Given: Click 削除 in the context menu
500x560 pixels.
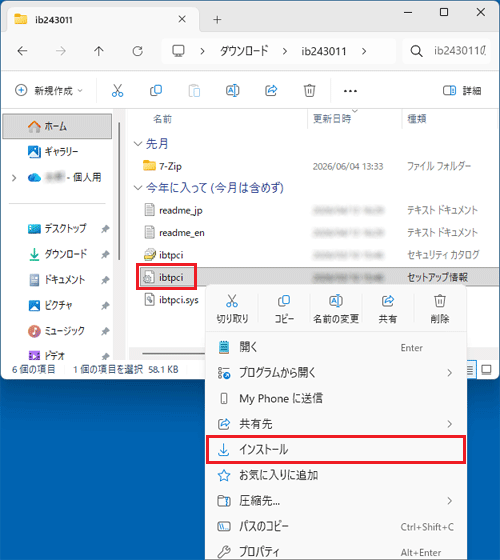Looking at the screenshot, I should coord(440,309).
